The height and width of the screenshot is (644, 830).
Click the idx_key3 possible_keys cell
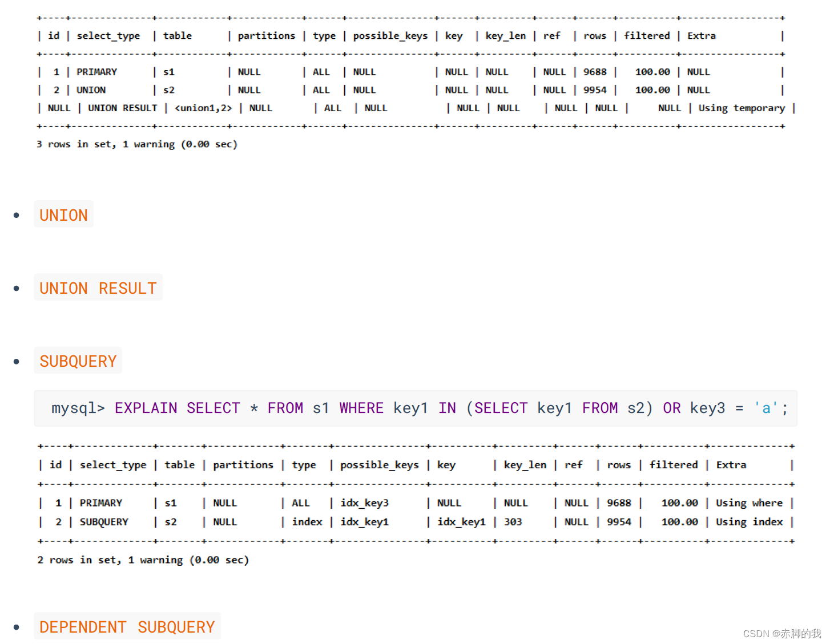click(x=364, y=503)
